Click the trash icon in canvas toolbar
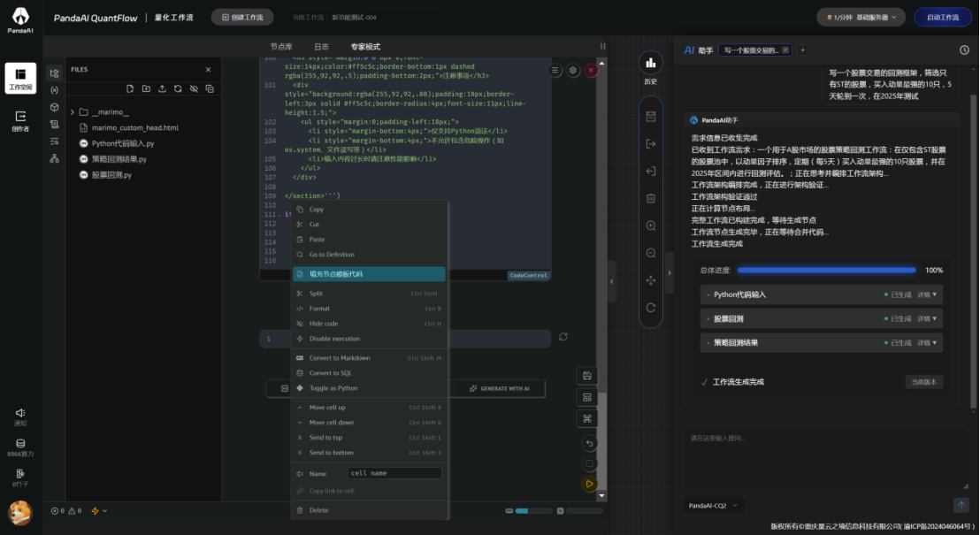This screenshot has height=535, width=980. click(x=651, y=198)
